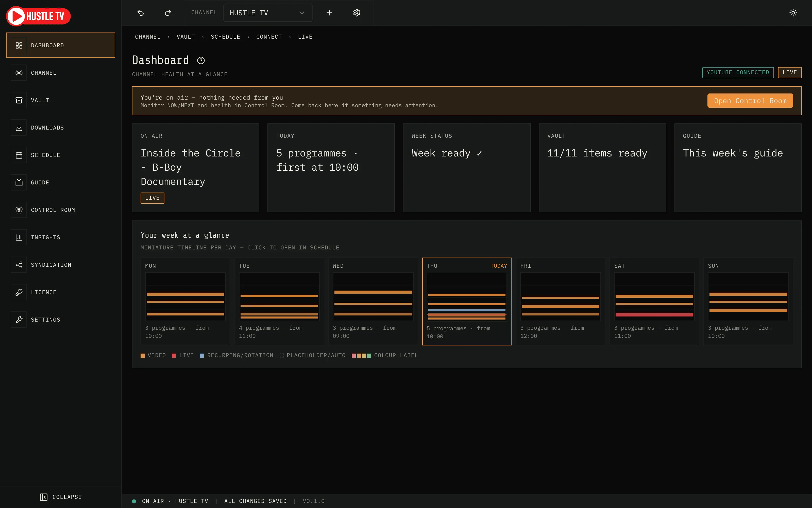Image resolution: width=812 pixels, height=508 pixels.
Task: Click the Hustle TV logo
Action: 38,16
